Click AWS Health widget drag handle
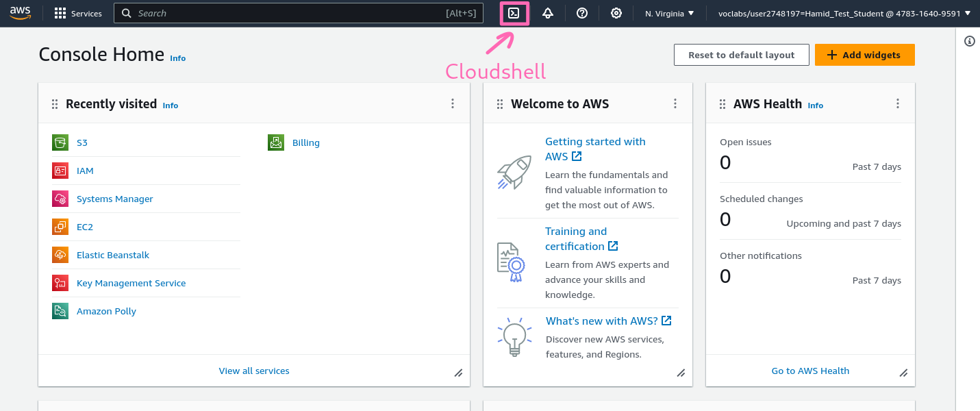The image size is (980, 411). pos(723,104)
